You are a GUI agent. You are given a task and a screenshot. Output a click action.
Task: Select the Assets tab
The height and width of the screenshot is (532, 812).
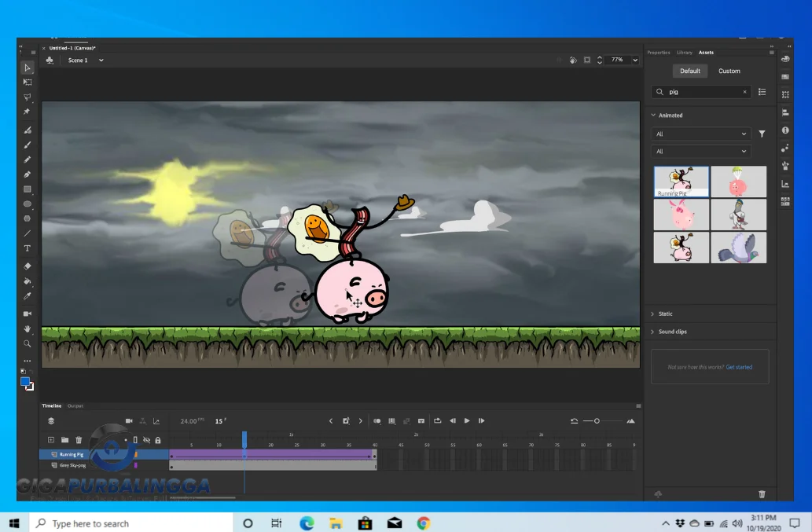point(706,53)
